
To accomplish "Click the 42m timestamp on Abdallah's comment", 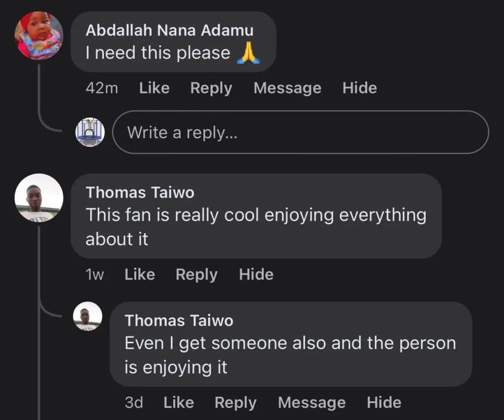I will (102, 88).
